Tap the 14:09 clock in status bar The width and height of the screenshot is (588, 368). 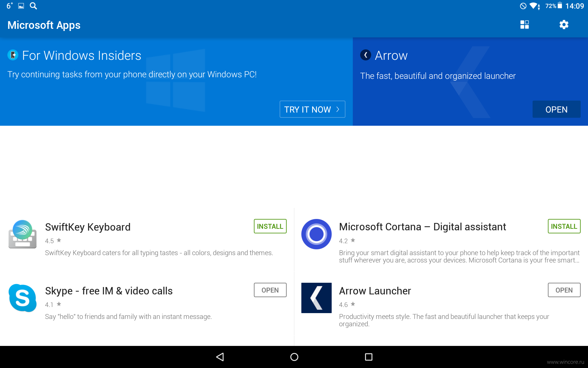click(575, 6)
